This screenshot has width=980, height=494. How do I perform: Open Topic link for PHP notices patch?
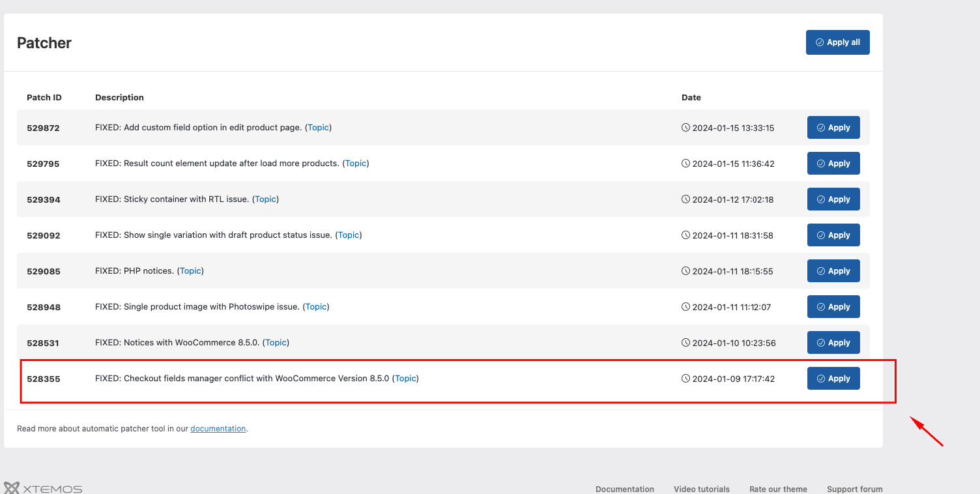coord(190,271)
